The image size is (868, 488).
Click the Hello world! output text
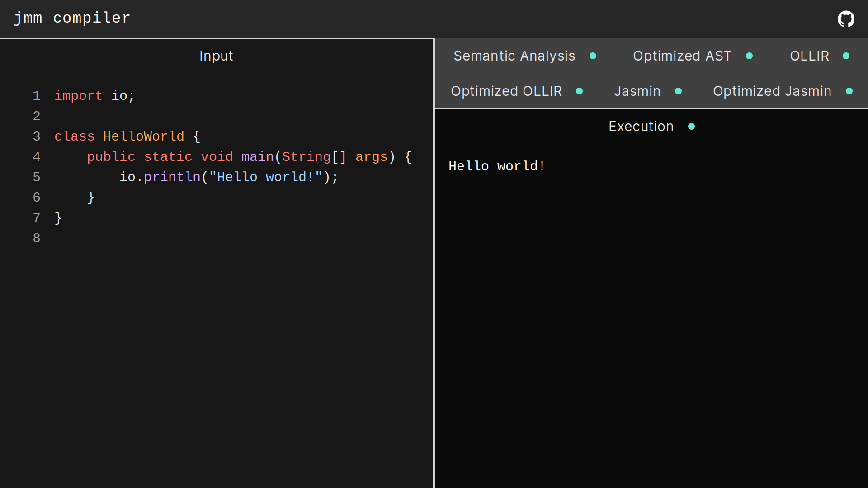pyautogui.click(x=496, y=166)
